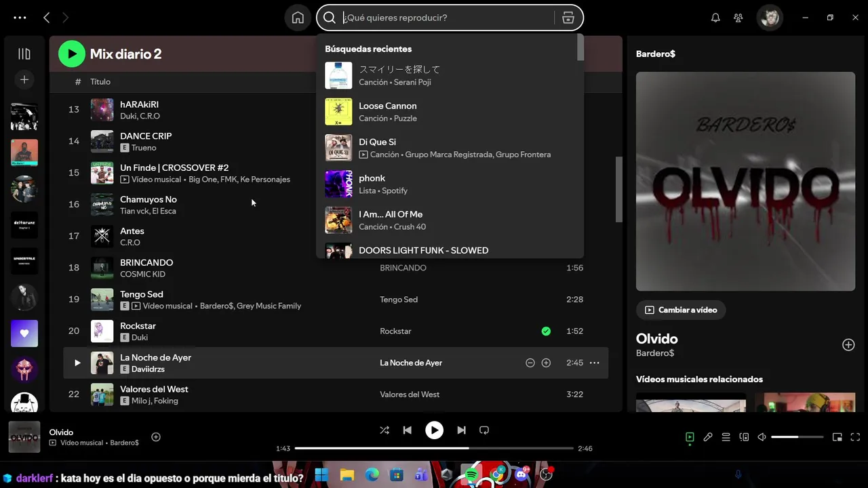
Task: Skip to next track
Action: point(461,430)
